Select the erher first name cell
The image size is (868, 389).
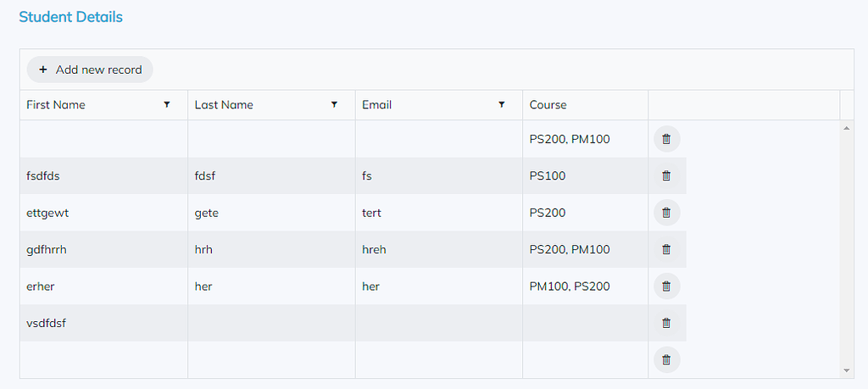click(x=104, y=286)
